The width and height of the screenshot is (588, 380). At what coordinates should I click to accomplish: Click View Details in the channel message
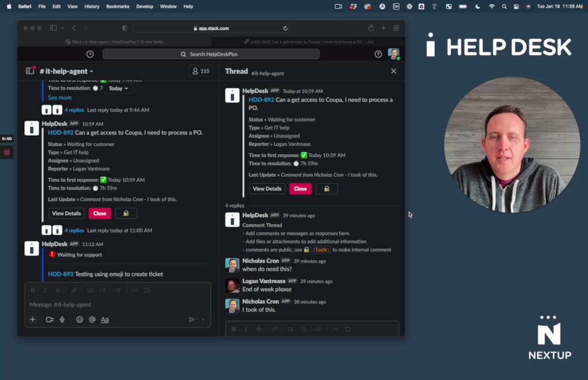click(x=67, y=213)
